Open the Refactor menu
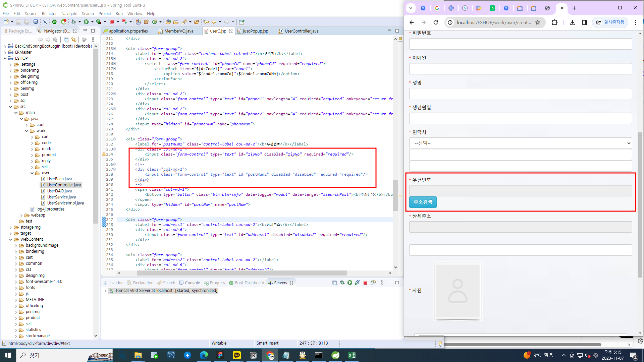The width and height of the screenshot is (644, 362). click(49, 14)
